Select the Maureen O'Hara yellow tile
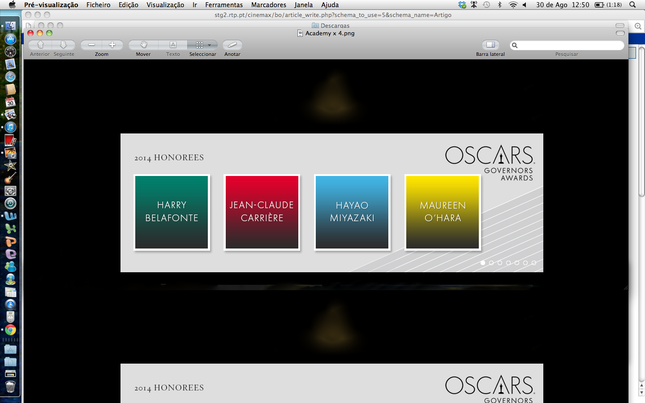Screen dimensions: 645x403 pos(443,212)
